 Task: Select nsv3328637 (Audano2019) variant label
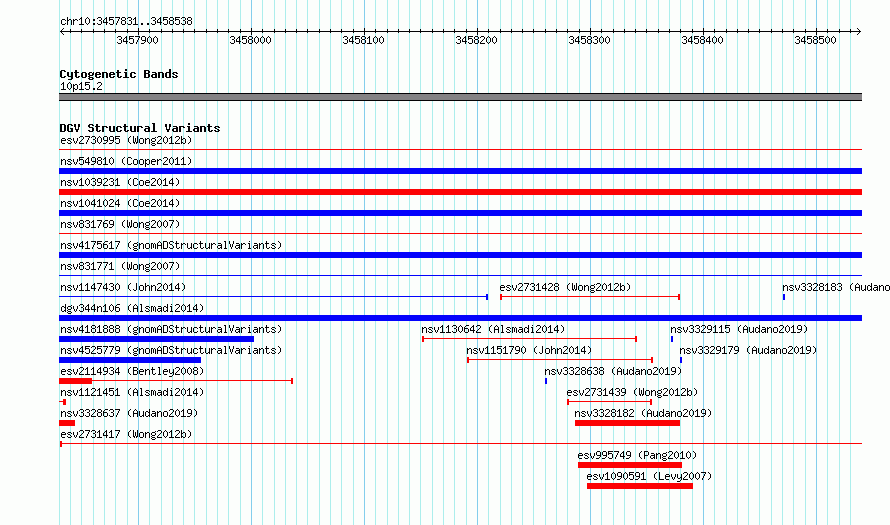[129, 413]
